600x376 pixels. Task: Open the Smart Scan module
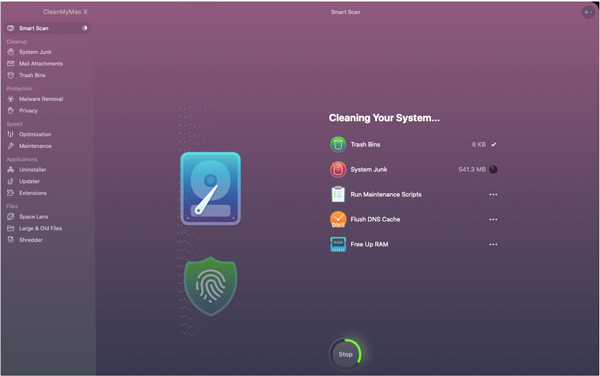tap(47, 28)
